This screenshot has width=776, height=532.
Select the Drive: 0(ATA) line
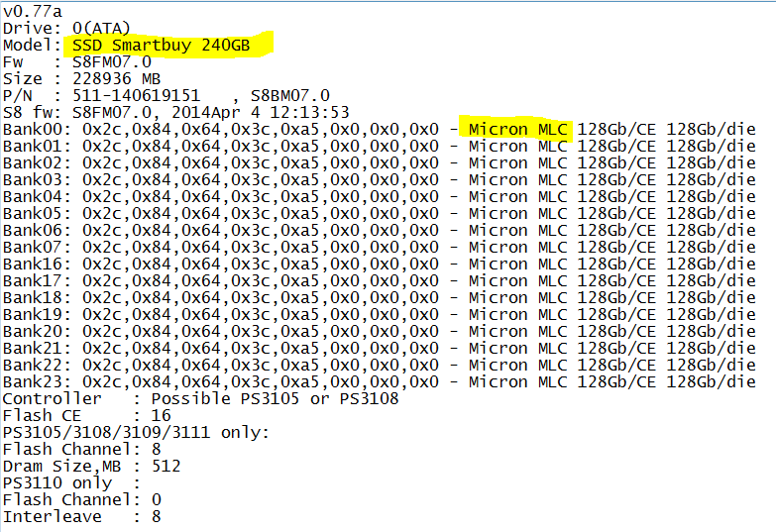[66, 28]
